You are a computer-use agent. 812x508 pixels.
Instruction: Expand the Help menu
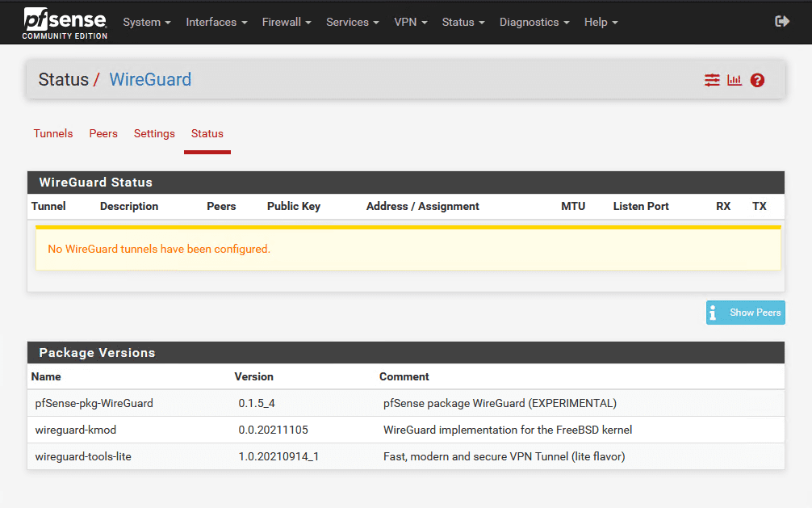(x=601, y=23)
